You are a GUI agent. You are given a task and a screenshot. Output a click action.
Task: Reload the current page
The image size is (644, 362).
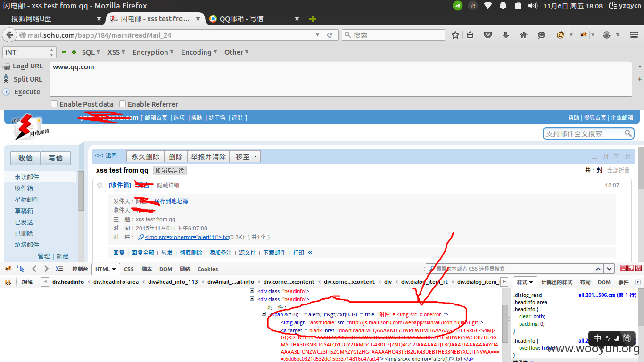point(330,35)
